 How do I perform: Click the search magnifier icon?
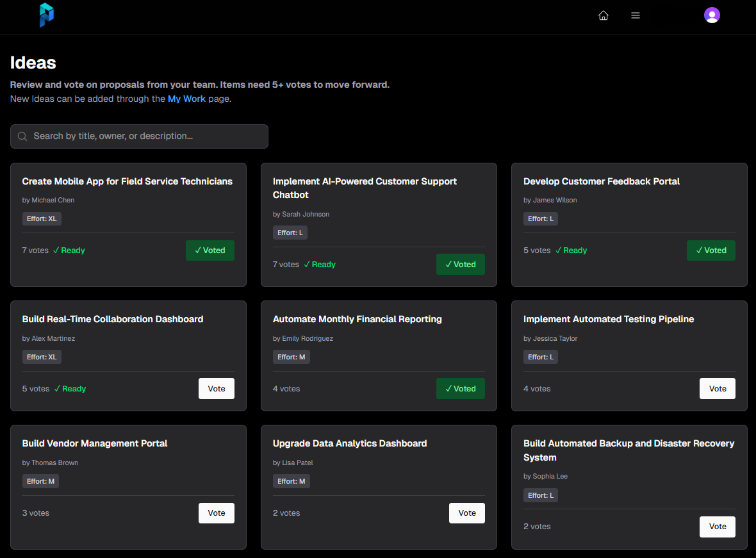click(22, 136)
